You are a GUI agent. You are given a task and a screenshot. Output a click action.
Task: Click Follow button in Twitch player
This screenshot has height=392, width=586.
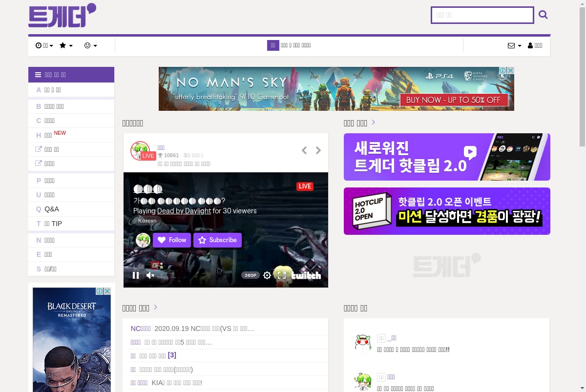172,240
